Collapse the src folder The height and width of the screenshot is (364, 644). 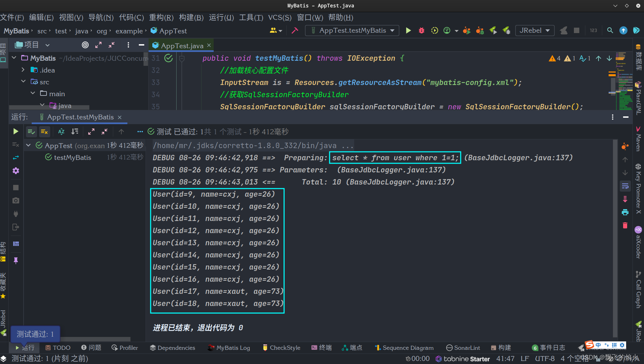click(23, 82)
